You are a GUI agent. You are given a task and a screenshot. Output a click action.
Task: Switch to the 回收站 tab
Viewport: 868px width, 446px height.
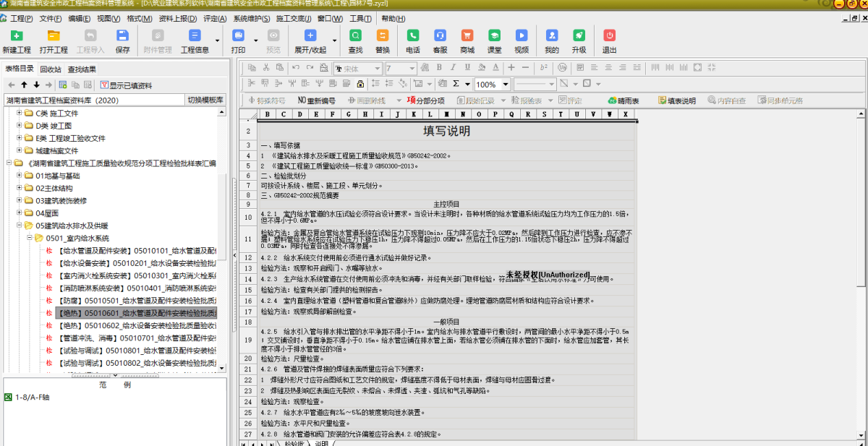[51, 69]
